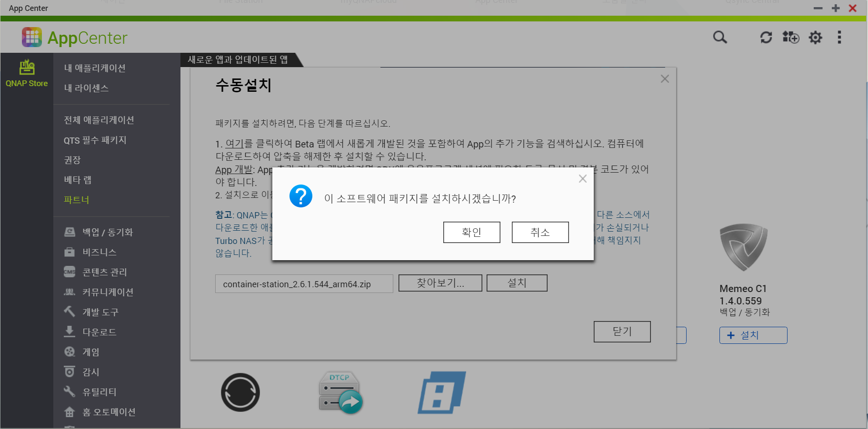Click the blue question mark icon in the dialog
Viewport: 868px width, 429px height.
point(301,196)
